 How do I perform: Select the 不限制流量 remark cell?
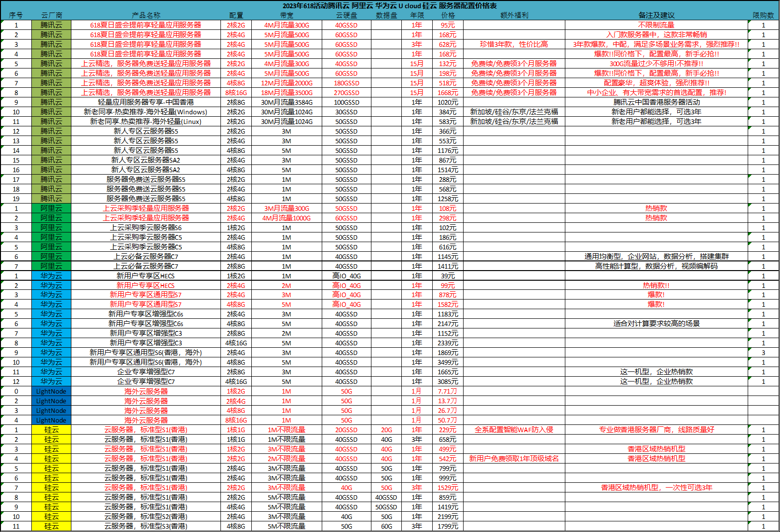(x=656, y=25)
